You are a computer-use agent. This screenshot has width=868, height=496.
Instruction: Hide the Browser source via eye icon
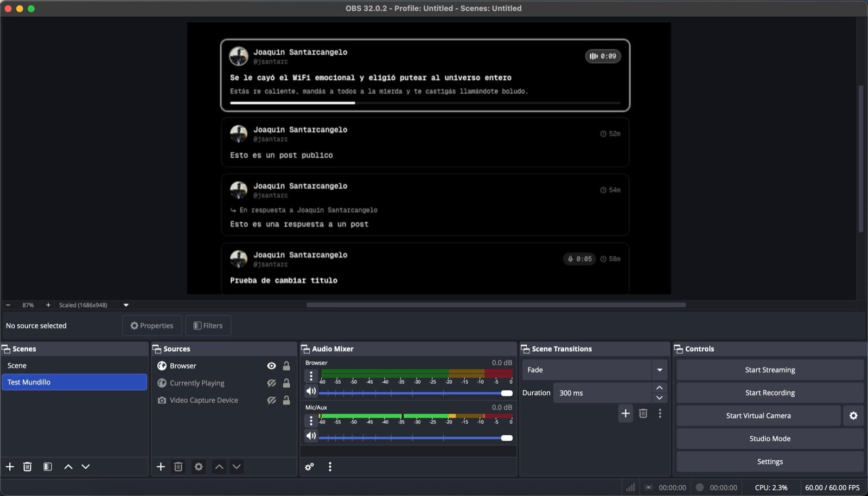tap(271, 366)
